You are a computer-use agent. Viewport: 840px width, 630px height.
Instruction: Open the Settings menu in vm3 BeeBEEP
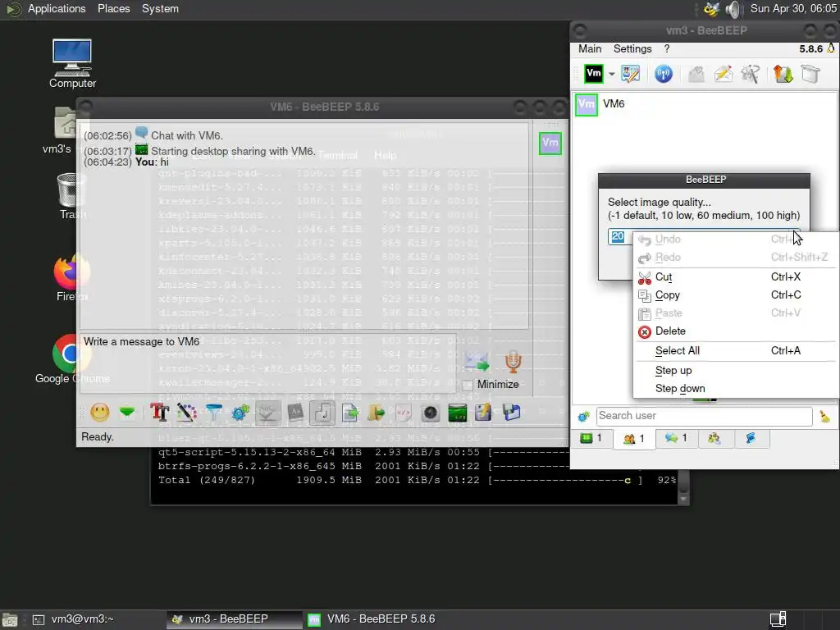tap(632, 48)
